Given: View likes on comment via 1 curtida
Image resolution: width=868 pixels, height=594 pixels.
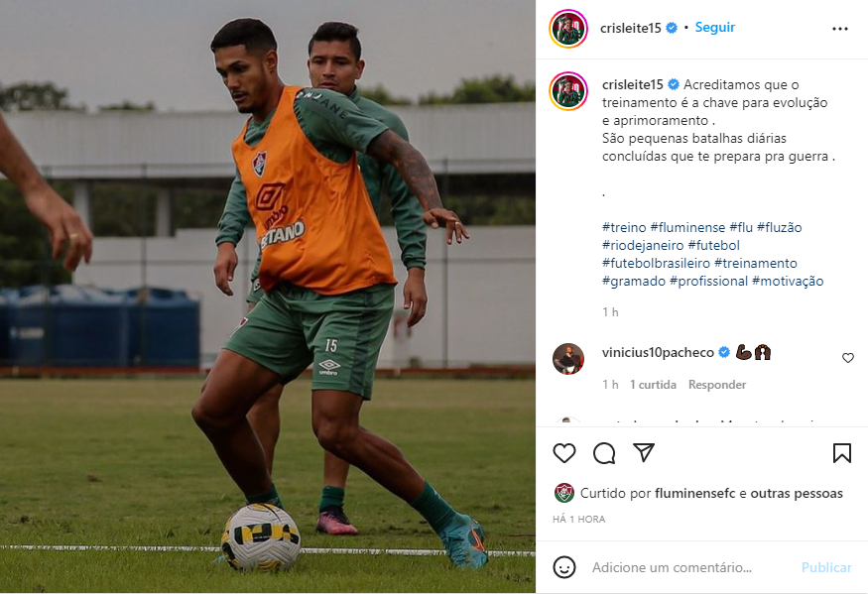Looking at the screenshot, I should [653, 384].
